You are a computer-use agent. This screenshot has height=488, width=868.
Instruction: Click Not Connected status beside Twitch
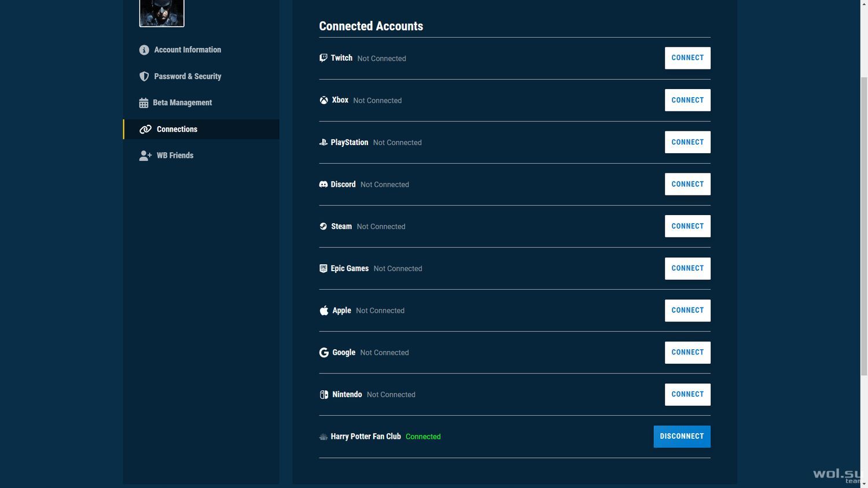(381, 58)
